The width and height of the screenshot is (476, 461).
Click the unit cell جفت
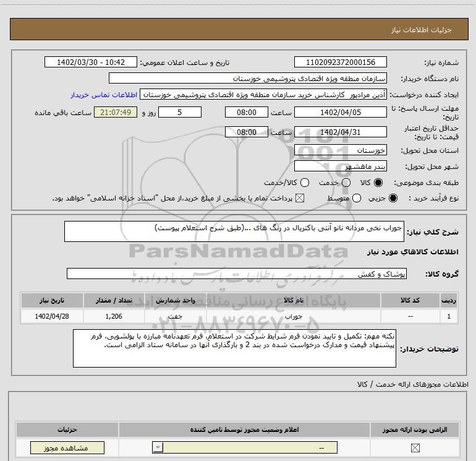point(175,316)
